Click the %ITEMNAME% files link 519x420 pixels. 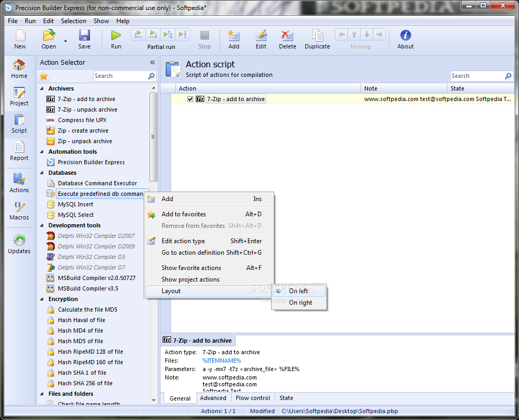(222, 361)
